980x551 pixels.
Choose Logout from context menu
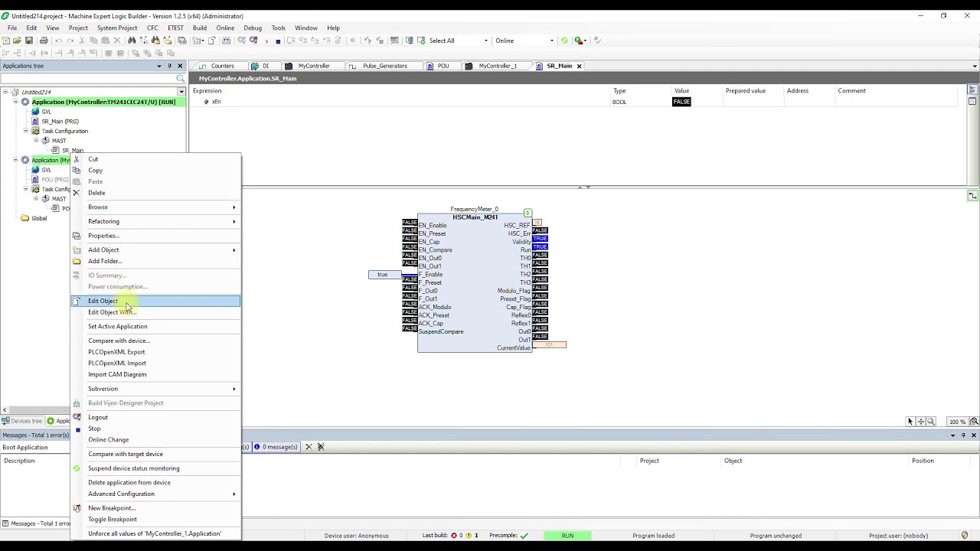[156, 417]
